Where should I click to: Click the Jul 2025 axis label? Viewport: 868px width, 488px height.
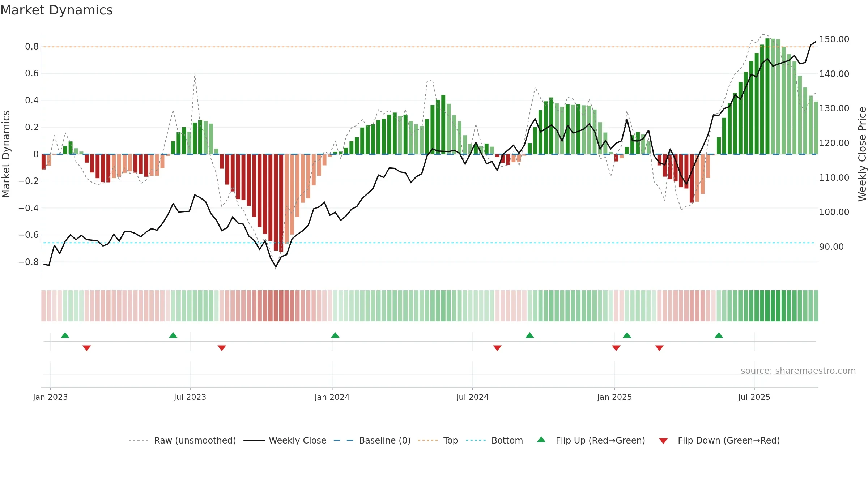click(x=754, y=397)
